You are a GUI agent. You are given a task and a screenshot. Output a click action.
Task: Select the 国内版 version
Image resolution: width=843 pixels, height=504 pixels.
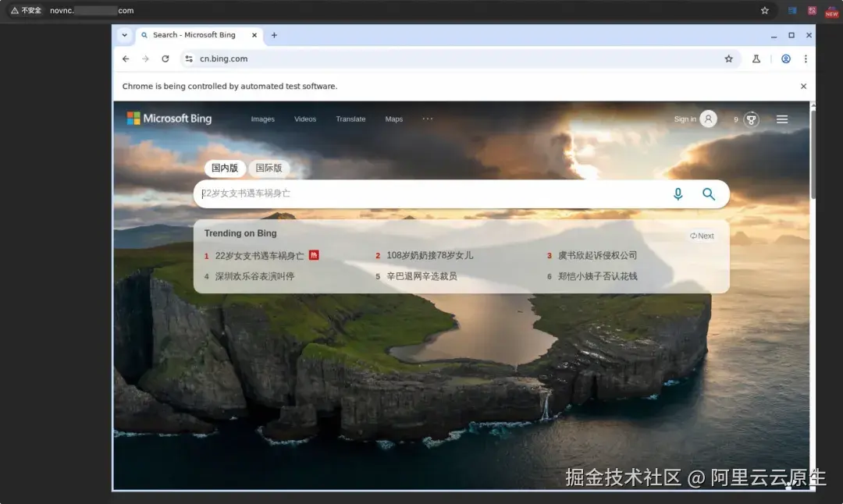(x=225, y=168)
